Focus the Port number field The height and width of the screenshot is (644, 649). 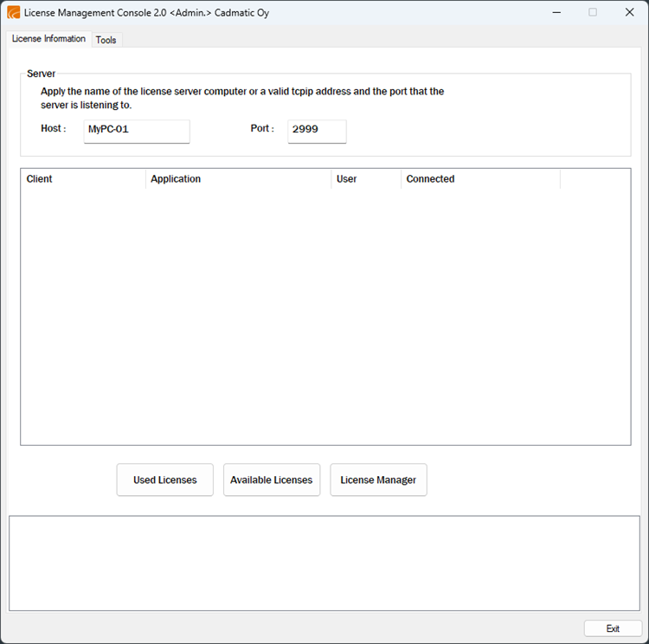click(317, 131)
